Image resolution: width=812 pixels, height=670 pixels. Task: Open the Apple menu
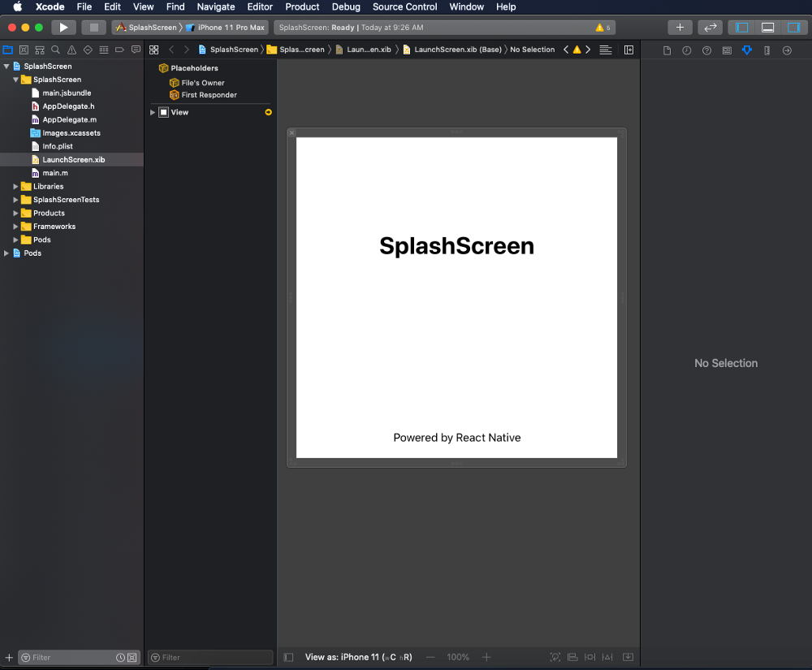17,6
